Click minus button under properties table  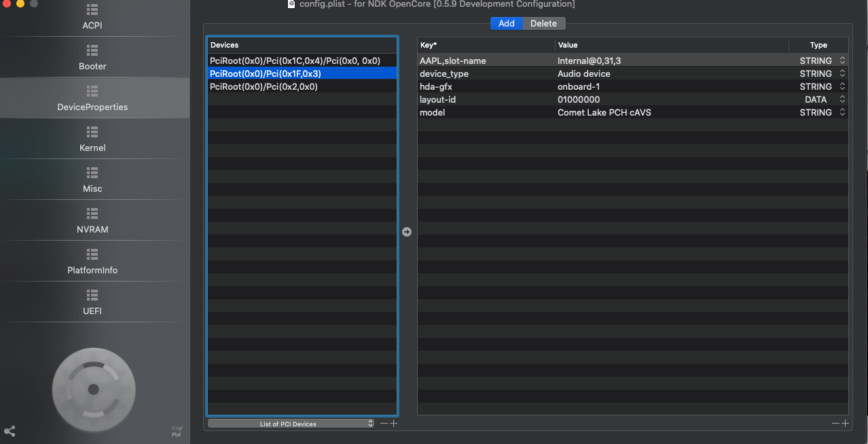(x=835, y=424)
